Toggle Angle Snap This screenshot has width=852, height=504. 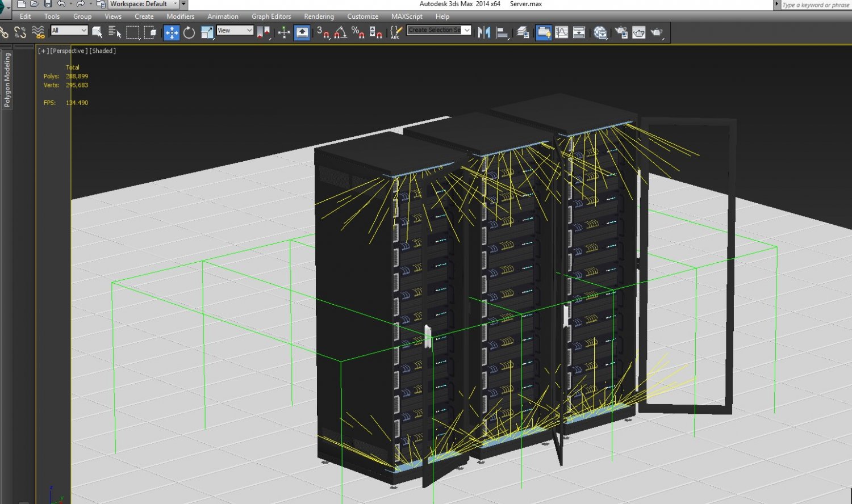(x=341, y=32)
